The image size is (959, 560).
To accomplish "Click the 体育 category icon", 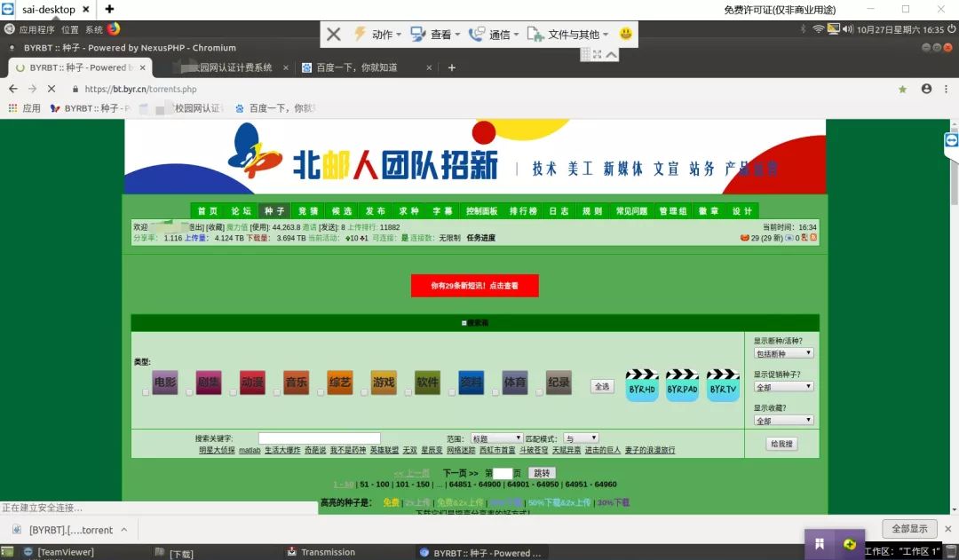I will [x=515, y=383].
